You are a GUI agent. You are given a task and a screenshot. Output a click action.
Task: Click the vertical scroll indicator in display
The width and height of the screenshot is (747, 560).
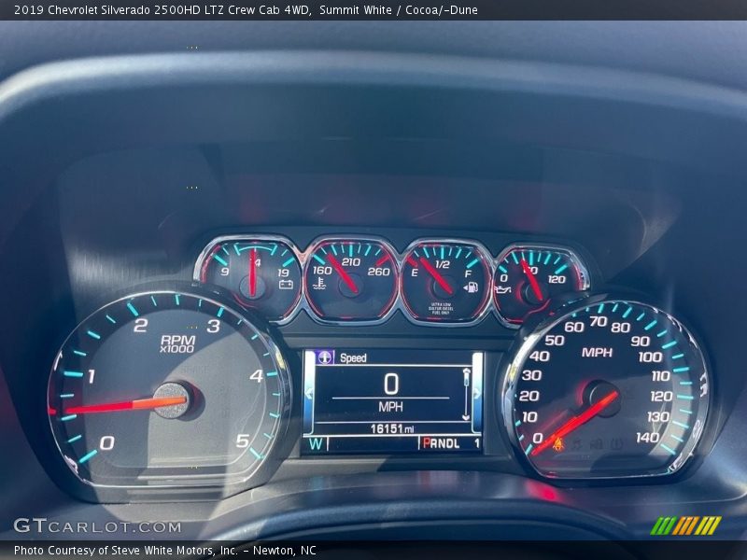pos(466,390)
